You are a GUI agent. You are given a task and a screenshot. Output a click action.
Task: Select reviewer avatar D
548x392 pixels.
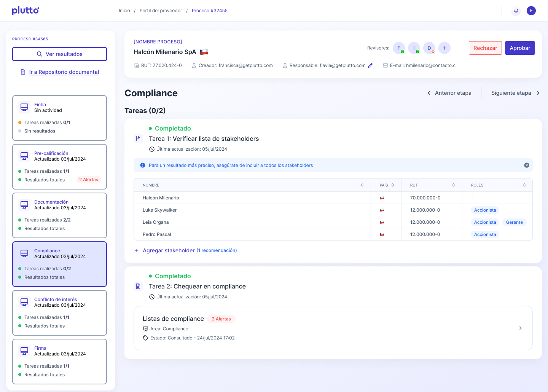click(x=429, y=48)
